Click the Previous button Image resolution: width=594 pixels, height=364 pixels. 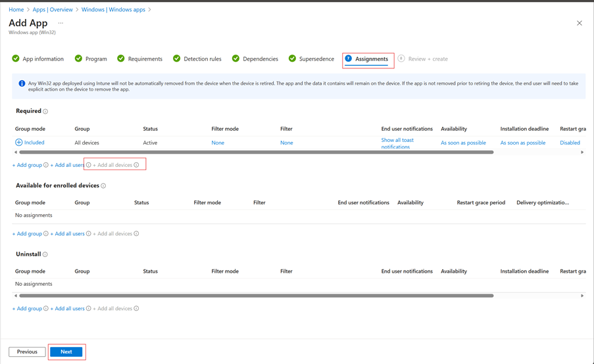[27, 352]
